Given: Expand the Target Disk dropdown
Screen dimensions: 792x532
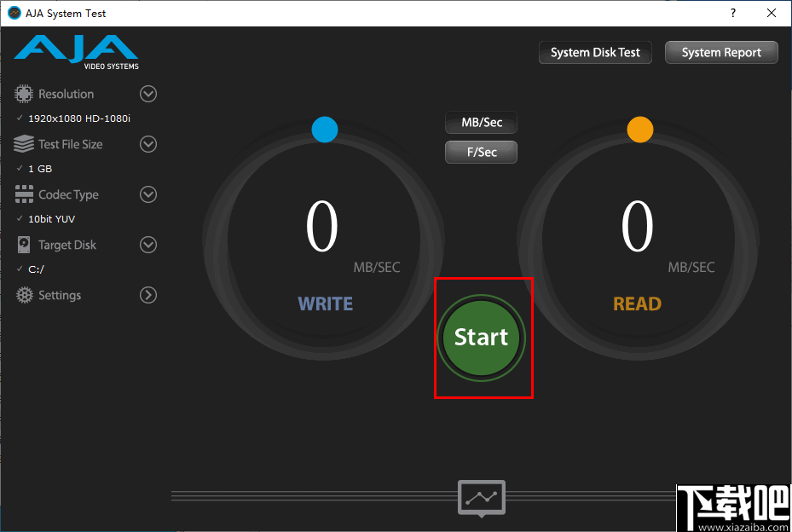Looking at the screenshot, I should click(x=147, y=245).
